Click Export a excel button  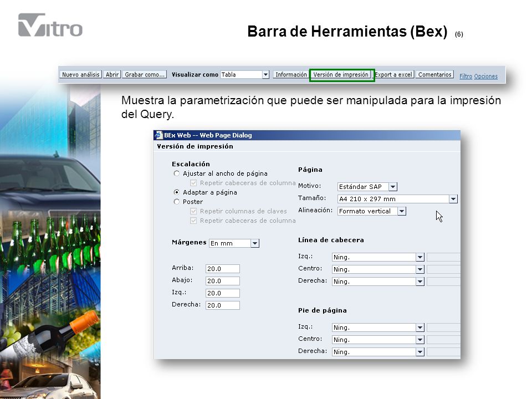(x=393, y=75)
